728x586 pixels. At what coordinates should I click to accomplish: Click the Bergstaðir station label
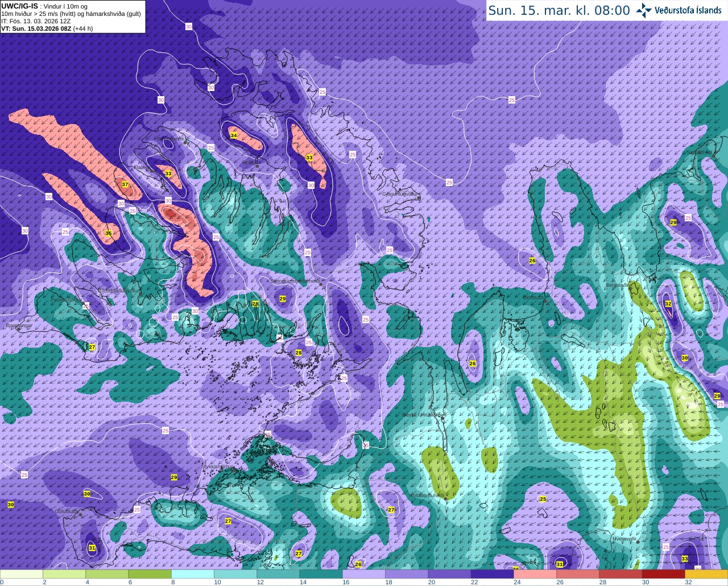[617, 284]
